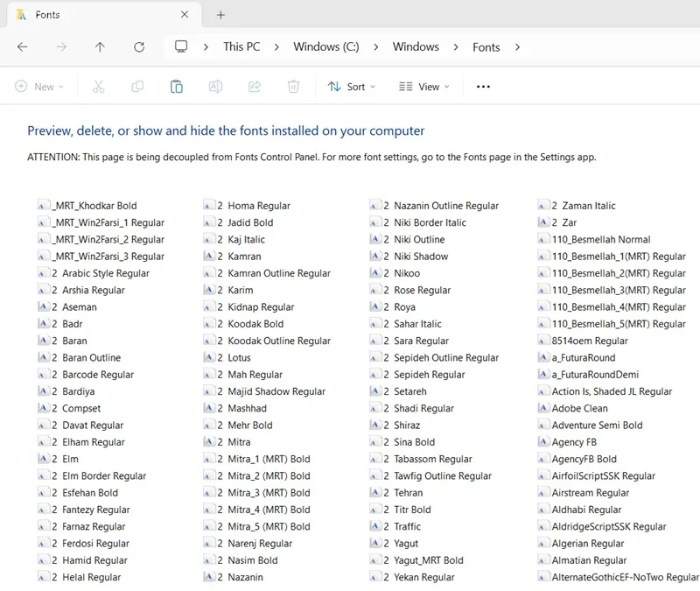Click the Cut scissors icon
The image size is (700, 591).
99,87
